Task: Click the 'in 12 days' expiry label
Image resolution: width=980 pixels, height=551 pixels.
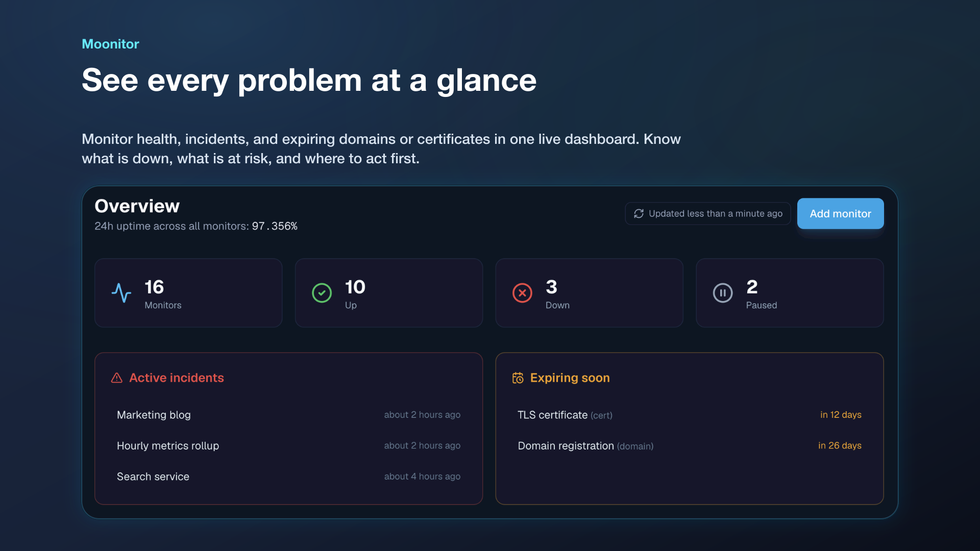Action: [x=841, y=415]
